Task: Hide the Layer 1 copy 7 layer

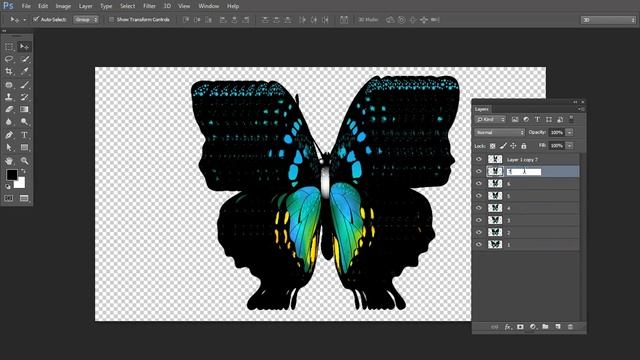Action: 479,159
